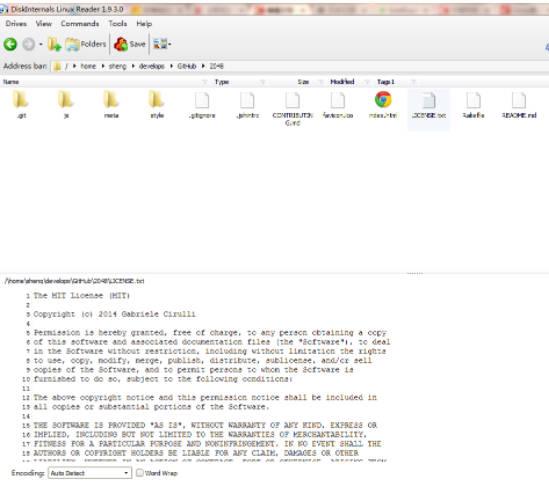Click the green Back arrow icon
549x483 pixels.
pyautogui.click(x=10, y=44)
